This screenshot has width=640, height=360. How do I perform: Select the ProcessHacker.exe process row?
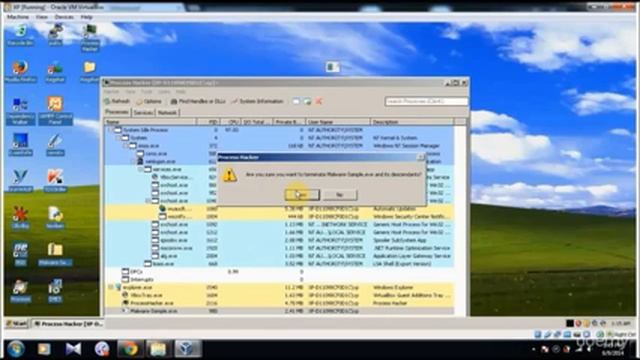tap(279, 303)
